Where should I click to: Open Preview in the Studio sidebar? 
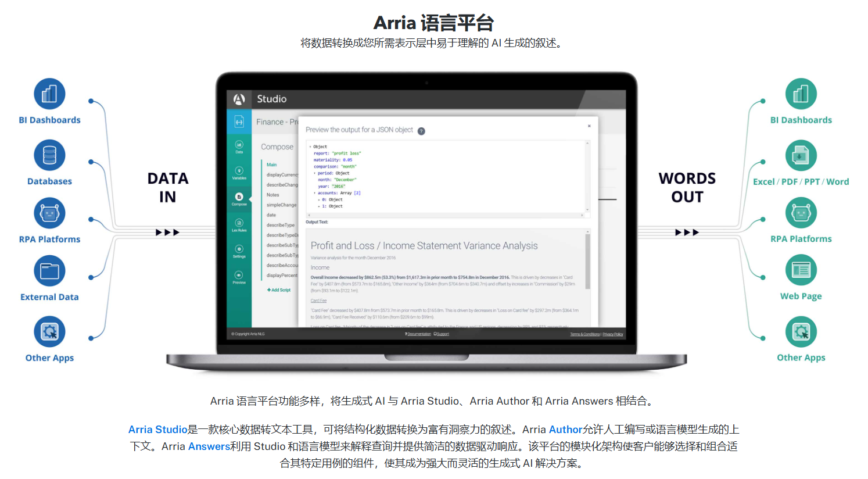pos(239,277)
